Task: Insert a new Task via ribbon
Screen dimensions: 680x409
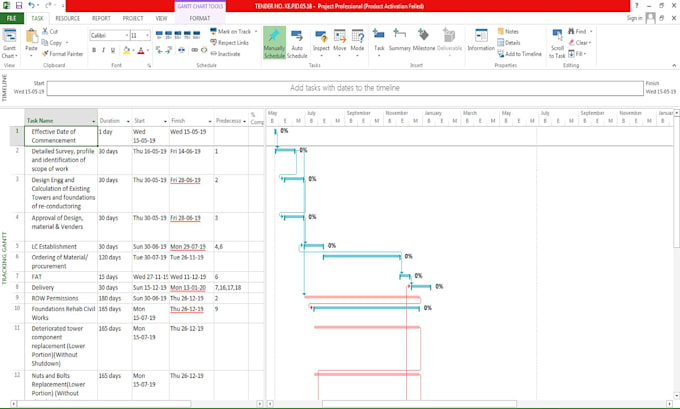Action: (379, 40)
